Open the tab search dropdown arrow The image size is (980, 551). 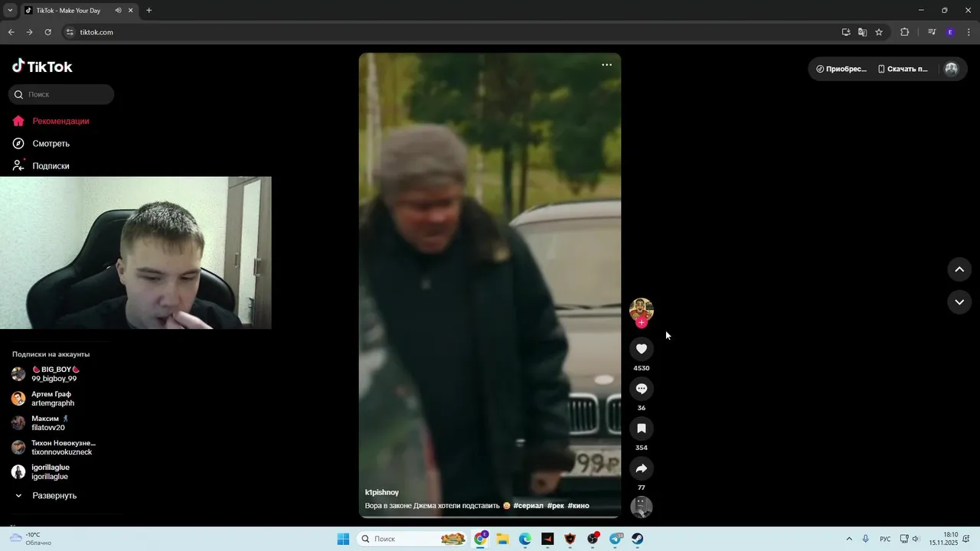10,11
